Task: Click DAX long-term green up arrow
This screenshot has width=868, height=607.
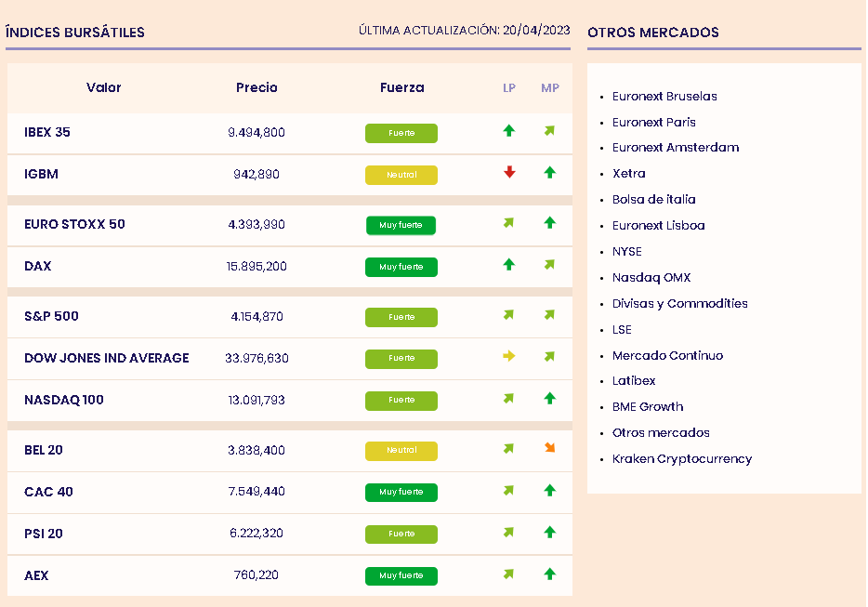Action: [x=508, y=265]
